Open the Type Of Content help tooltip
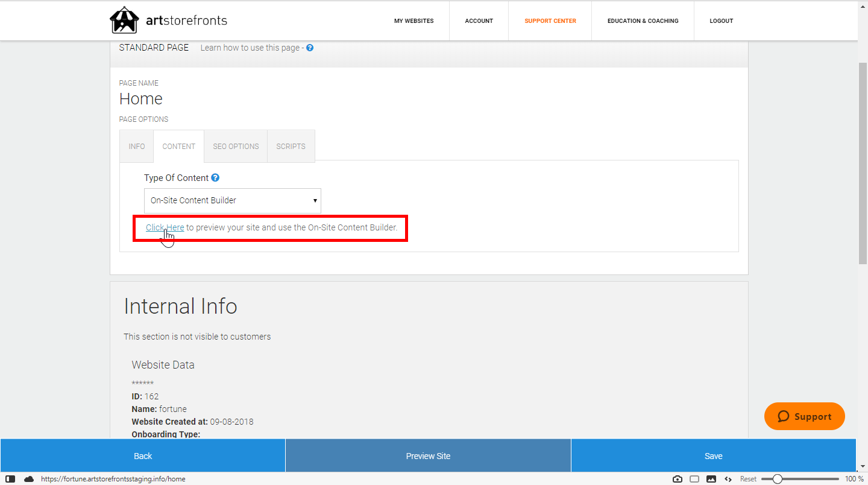868x485 pixels. [215, 177]
